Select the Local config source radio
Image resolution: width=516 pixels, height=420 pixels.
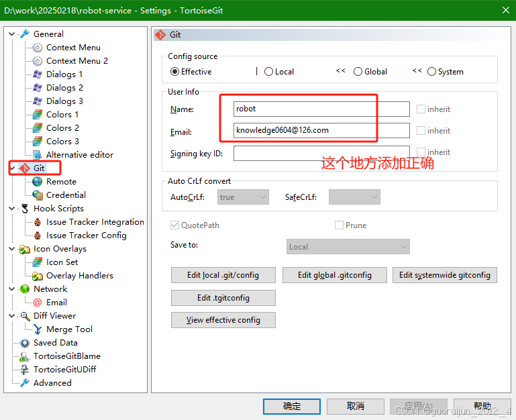[x=268, y=72]
